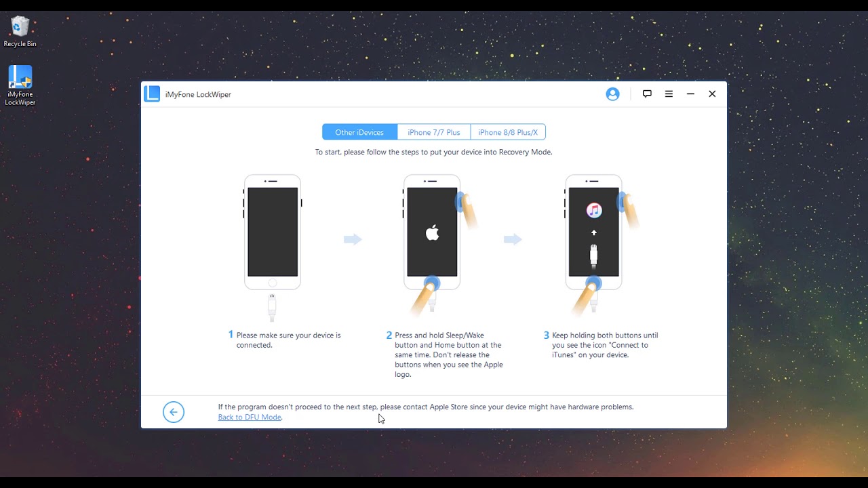The image size is (868, 488).
Task: Click the iMyFone LockWiper title text
Action: coord(198,94)
